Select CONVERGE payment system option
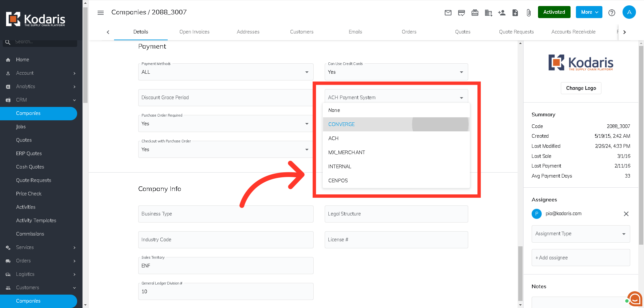This screenshot has width=644, height=308. tap(396, 124)
